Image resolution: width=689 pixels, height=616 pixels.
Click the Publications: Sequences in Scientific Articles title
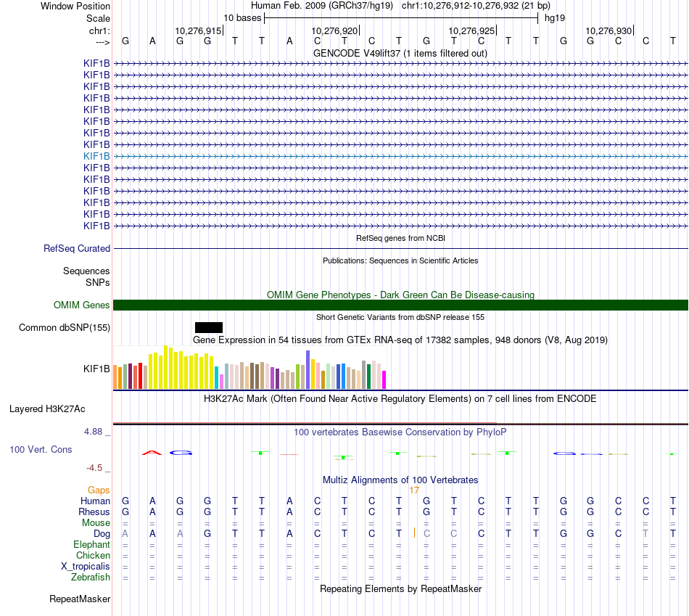[400, 260]
